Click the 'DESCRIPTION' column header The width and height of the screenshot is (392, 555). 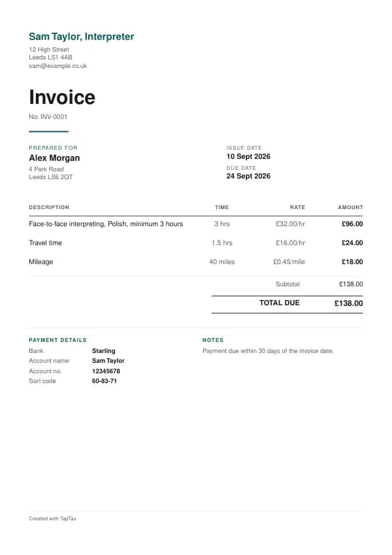coord(49,207)
